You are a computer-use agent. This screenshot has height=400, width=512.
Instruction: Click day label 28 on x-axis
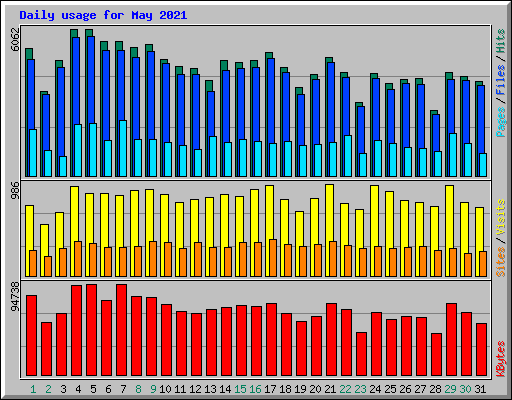[435, 389]
